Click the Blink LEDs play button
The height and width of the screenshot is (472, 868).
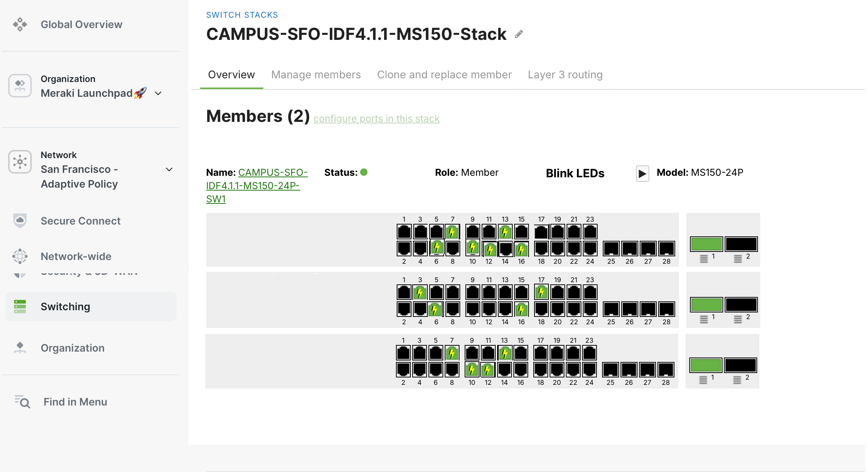tap(642, 173)
